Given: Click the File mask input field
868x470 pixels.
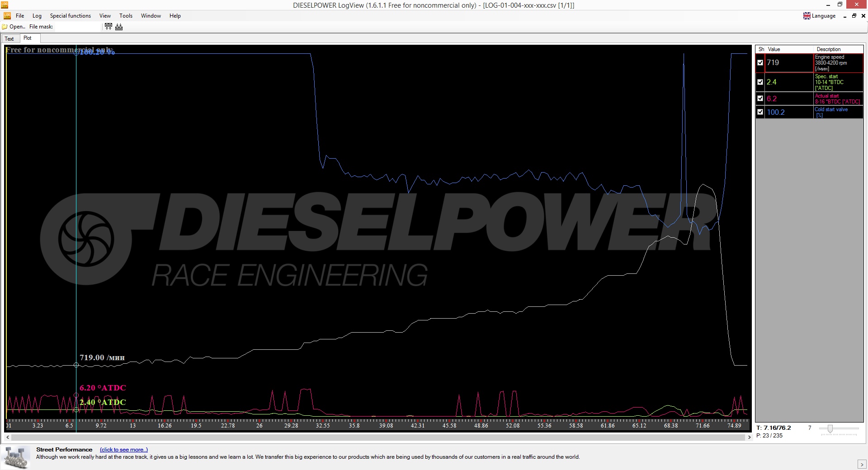Looking at the screenshot, I should coord(77,27).
